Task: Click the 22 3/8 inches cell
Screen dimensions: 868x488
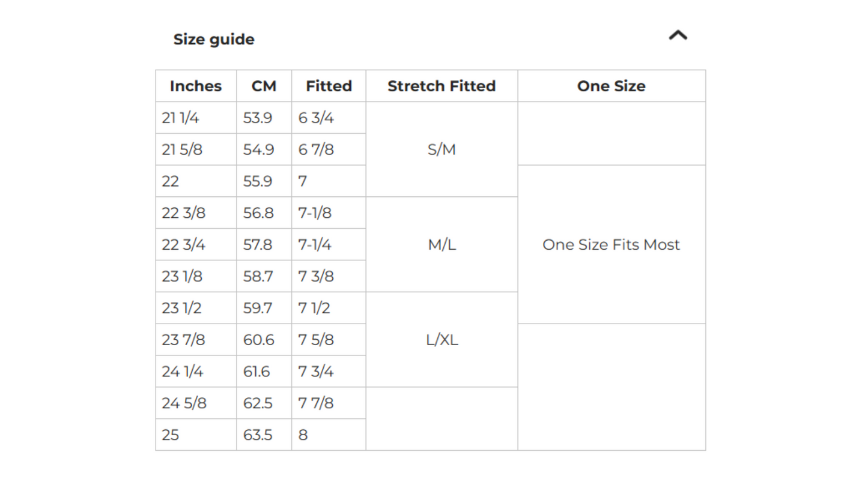Action: click(x=183, y=213)
